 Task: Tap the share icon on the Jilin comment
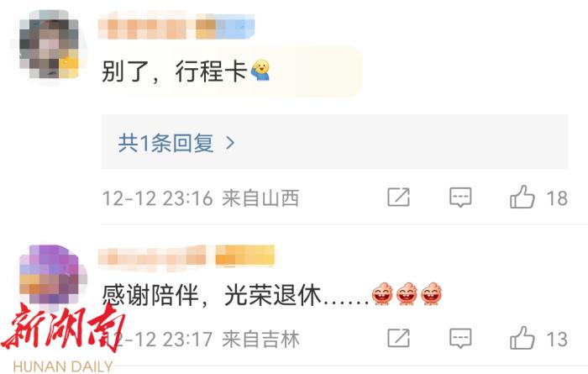[x=398, y=338]
